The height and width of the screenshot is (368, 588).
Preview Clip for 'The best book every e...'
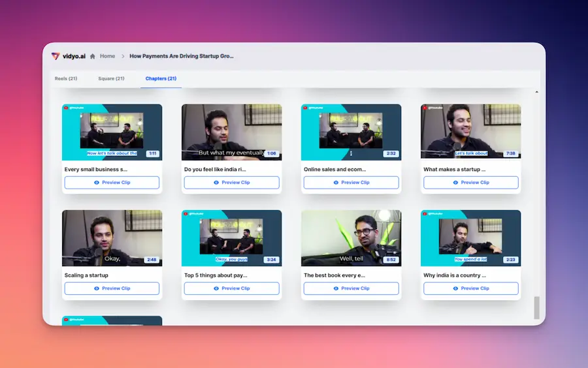351,288
